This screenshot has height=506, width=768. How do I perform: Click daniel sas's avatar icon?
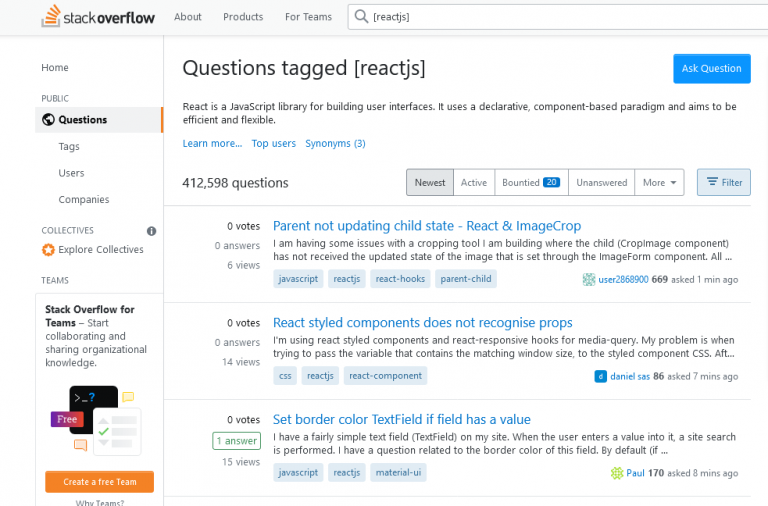point(600,376)
